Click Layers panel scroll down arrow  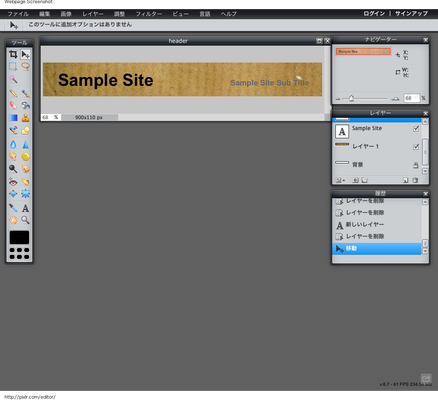pos(425,171)
